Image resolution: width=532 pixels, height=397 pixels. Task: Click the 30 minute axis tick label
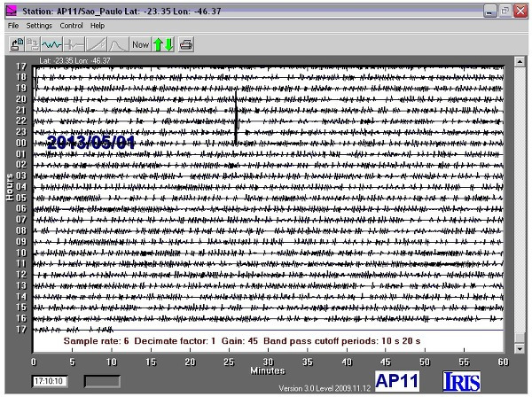(268, 362)
